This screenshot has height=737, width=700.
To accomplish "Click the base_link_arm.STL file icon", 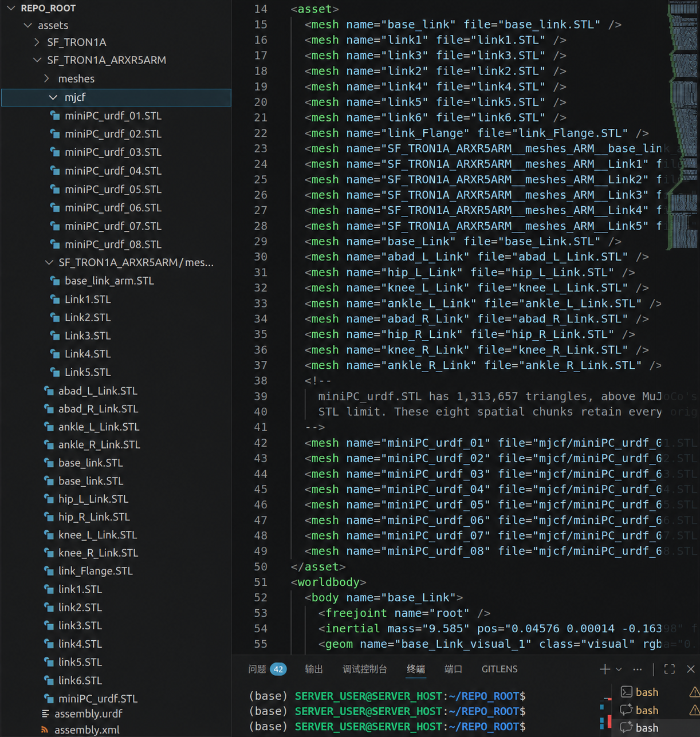I will coord(55,281).
